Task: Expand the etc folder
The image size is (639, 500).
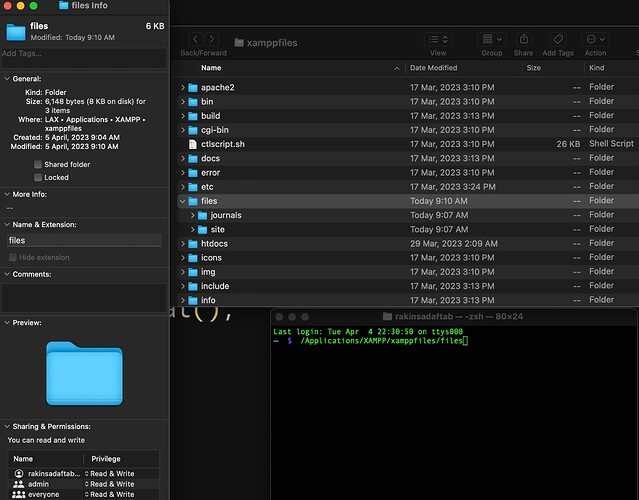Action: coord(183,187)
